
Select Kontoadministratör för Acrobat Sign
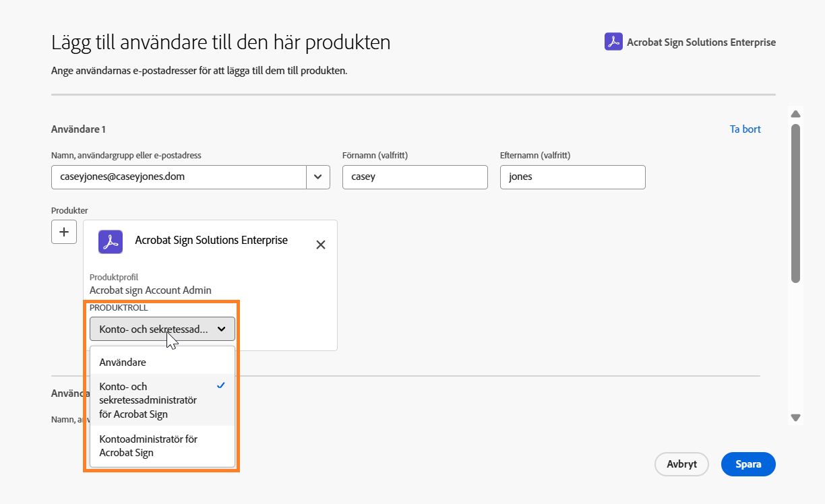click(x=148, y=445)
